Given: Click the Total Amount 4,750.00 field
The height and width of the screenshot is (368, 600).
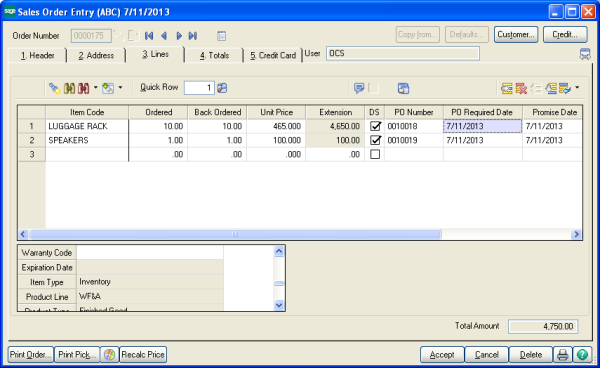Looking at the screenshot, I should [x=543, y=326].
